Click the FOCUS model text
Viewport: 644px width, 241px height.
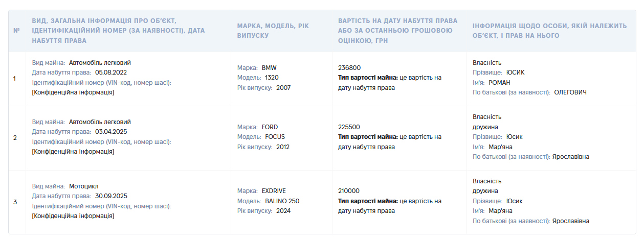(x=275, y=137)
